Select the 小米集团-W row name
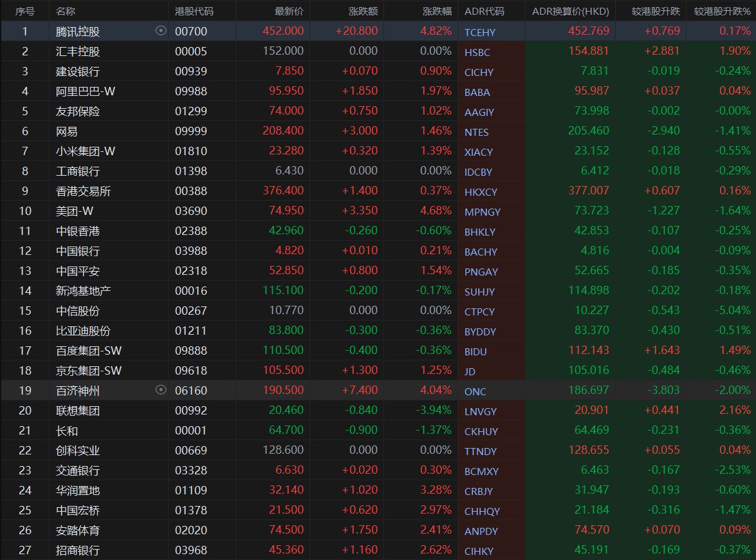The width and height of the screenshot is (756, 560). pos(86,151)
